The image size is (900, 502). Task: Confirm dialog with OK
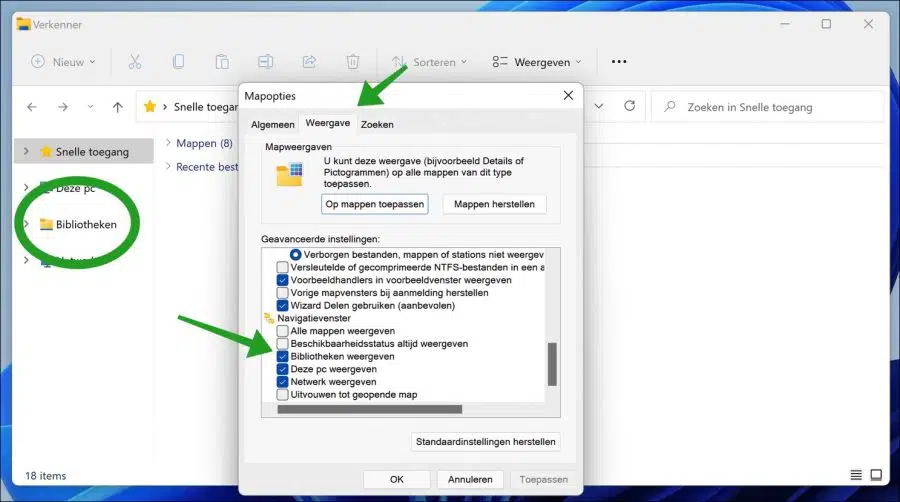pyautogui.click(x=397, y=479)
